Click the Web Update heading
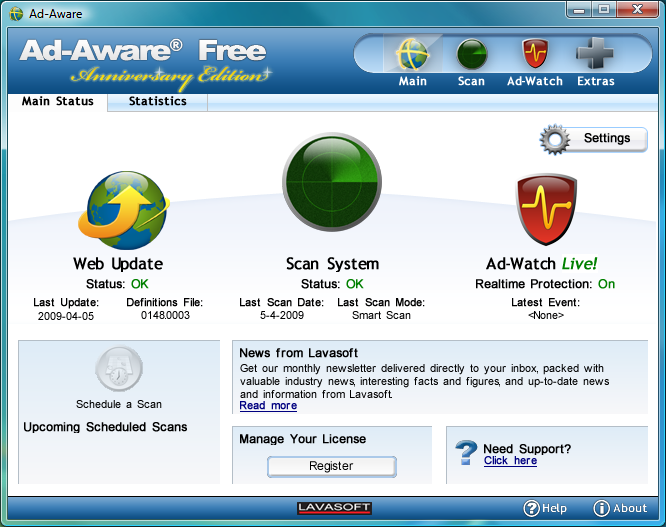 pyautogui.click(x=118, y=264)
